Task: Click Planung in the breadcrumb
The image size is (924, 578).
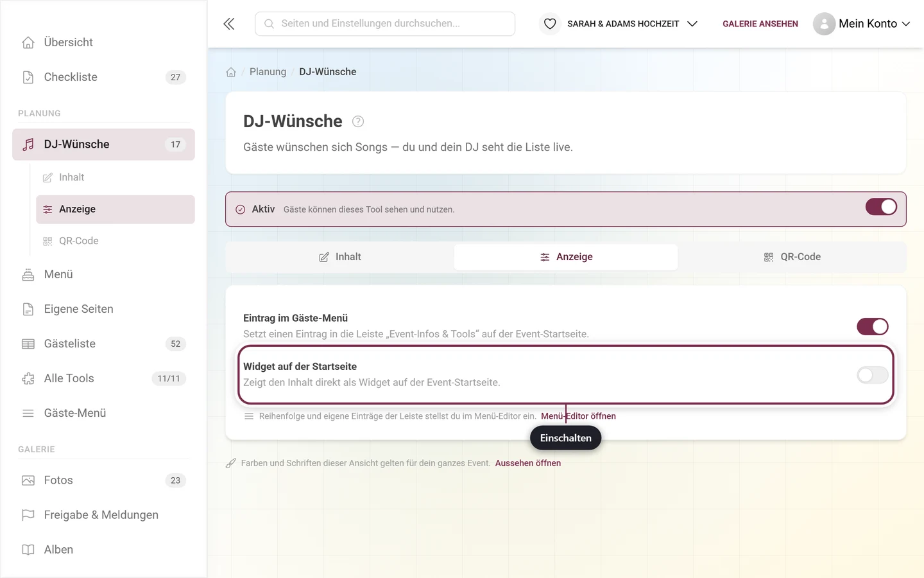Action: (x=268, y=72)
